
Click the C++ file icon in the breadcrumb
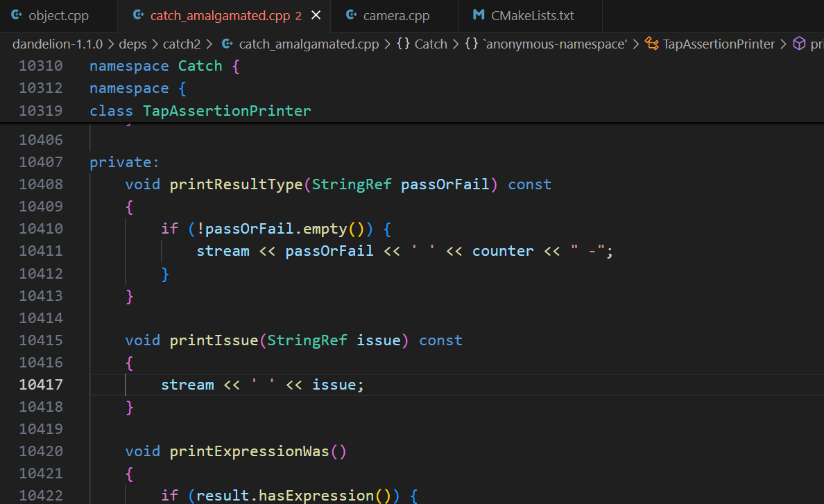pos(227,44)
